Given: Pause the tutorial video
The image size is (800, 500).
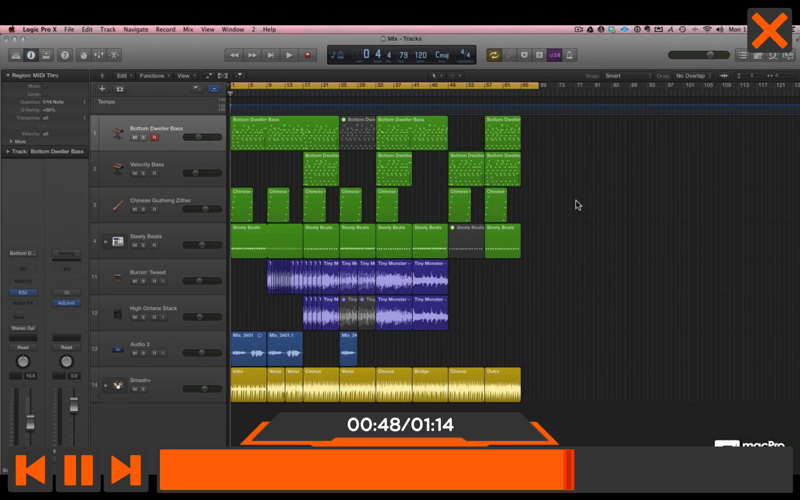Looking at the screenshot, I should point(79,469).
